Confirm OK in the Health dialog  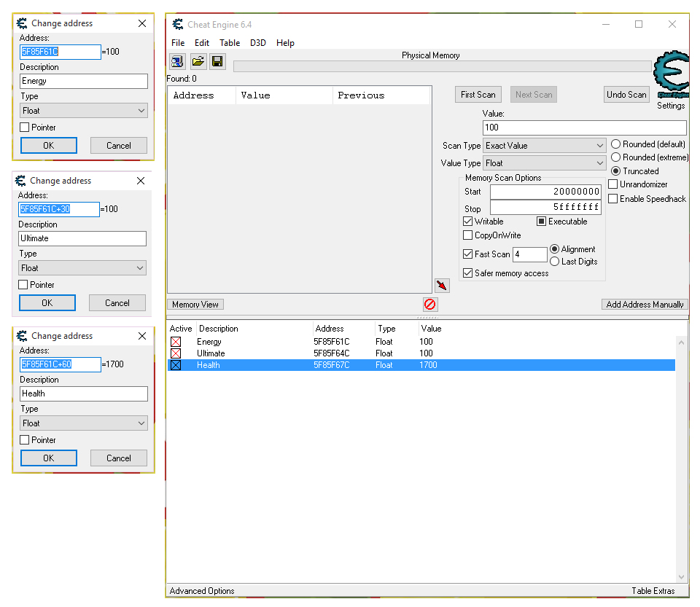click(49, 458)
